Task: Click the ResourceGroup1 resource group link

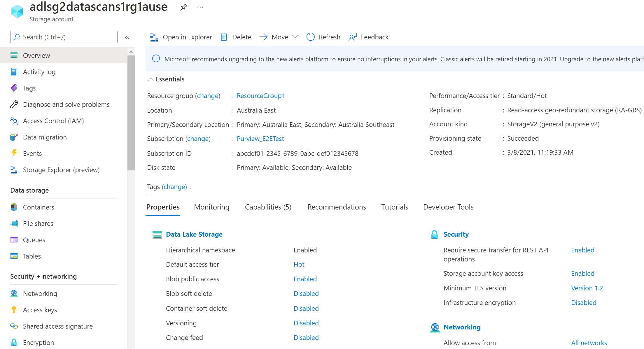Action: click(261, 95)
